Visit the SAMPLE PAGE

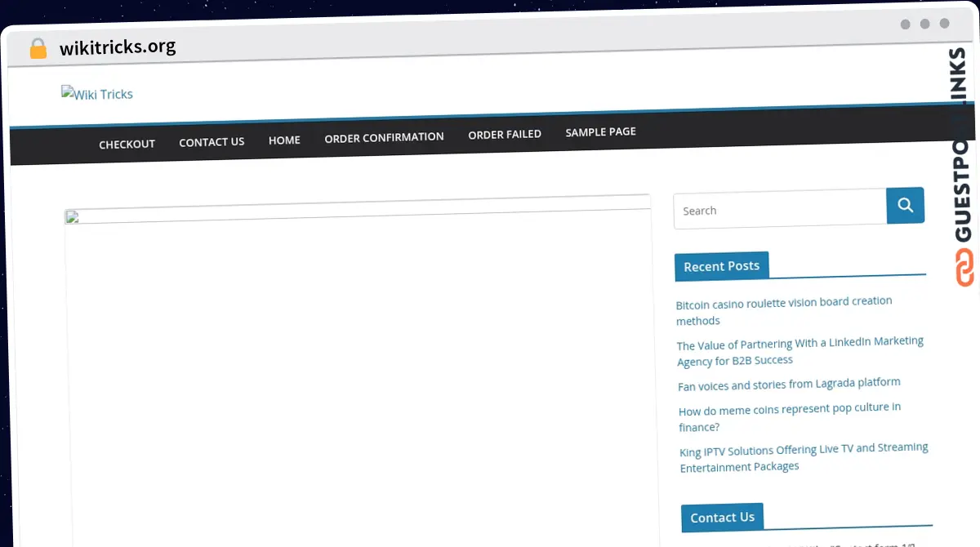click(x=600, y=131)
